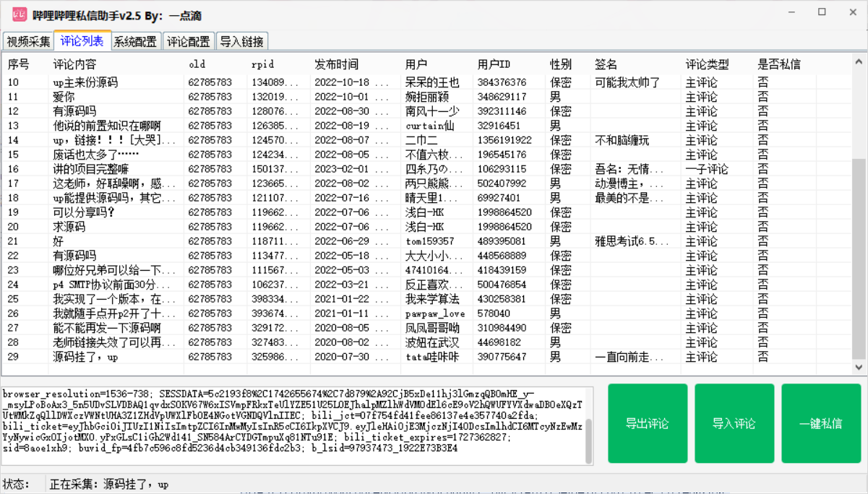
Task: Open the 系统配置 tab
Action: [x=135, y=41]
